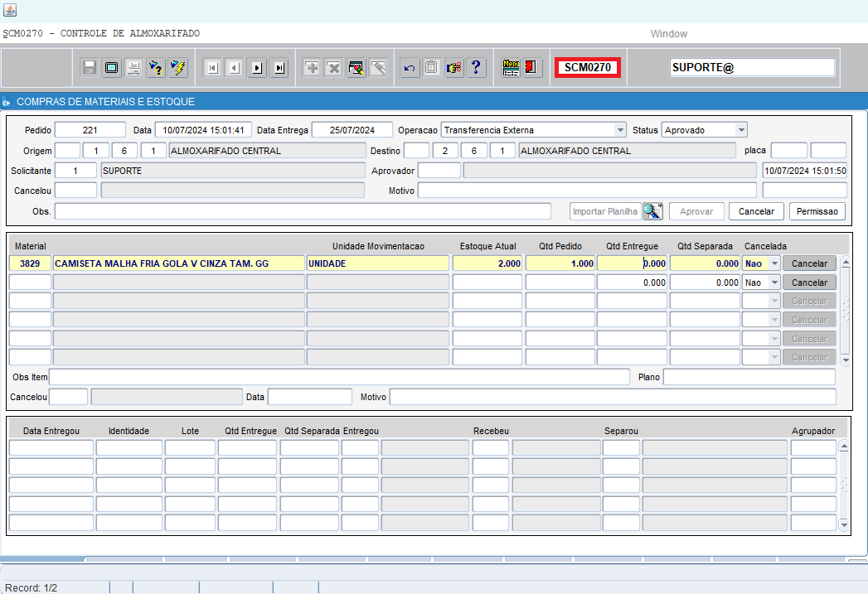The height and width of the screenshot is (594, 868).
Task: Click the clear record eraser-window icon
Action: pyautogui.click(x=356, y=67)
